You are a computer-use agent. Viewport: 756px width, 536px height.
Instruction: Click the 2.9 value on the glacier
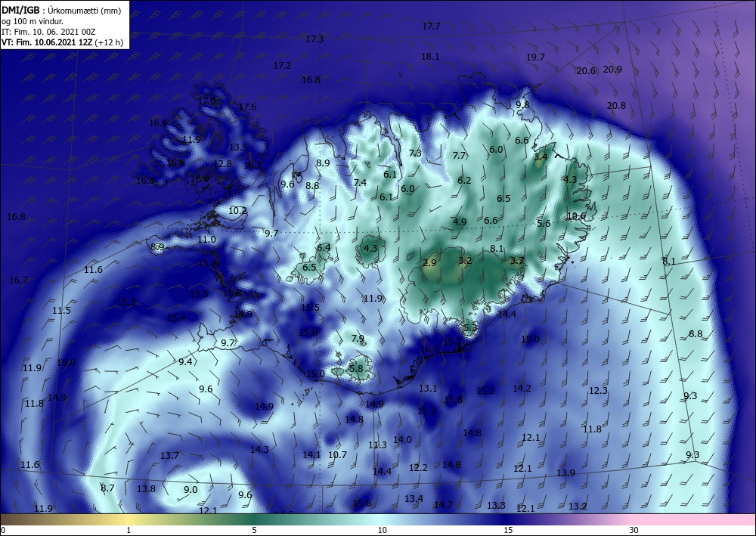pyautogui.click(x=429, y=262)
